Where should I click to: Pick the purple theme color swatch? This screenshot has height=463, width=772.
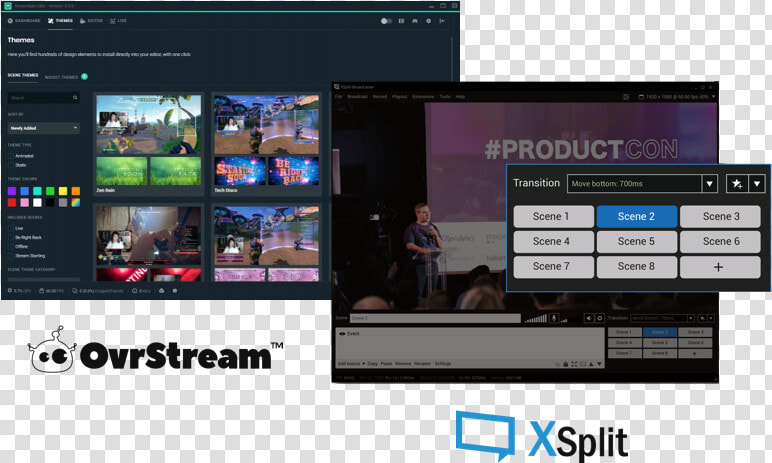tap(12, 191)
